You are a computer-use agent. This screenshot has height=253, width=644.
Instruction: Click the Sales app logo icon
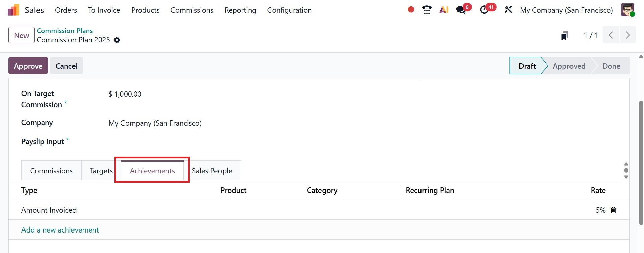click(x=13, y=10)
